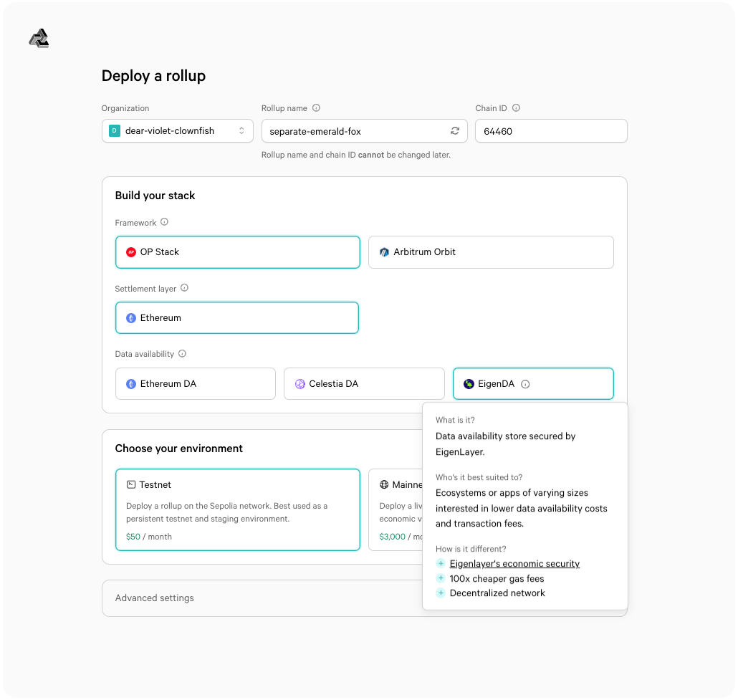Regenerate the rollup name with refresh icon

tap(455, 131)
